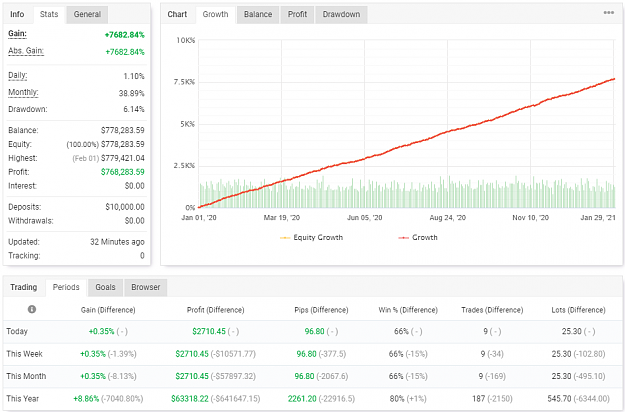This screenshot has height=412, width=625.
Task: Click the Pips (Difference) column header
Action: [x=321, y=310]
